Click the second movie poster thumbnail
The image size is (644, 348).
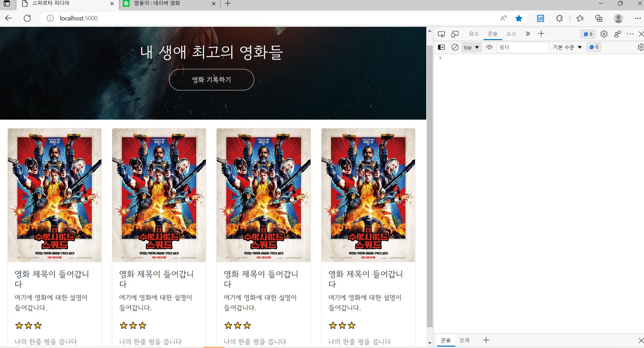point(159,195)
